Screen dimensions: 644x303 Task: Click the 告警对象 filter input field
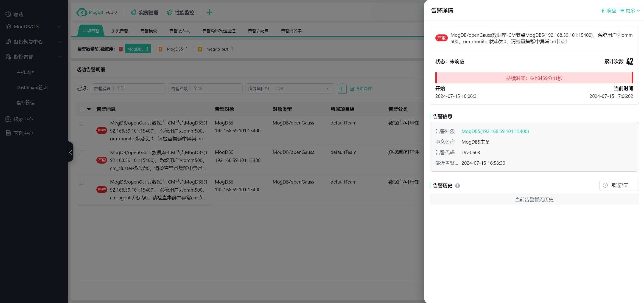205,88
